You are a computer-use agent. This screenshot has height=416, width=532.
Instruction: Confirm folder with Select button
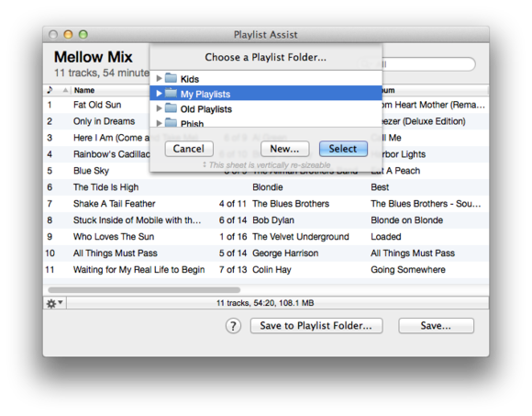343,149
